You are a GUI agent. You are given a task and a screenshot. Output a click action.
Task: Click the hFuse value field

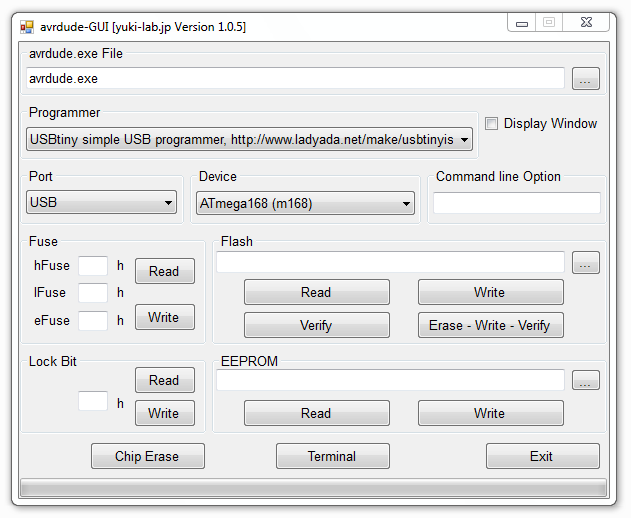click(x=93, y=266)
